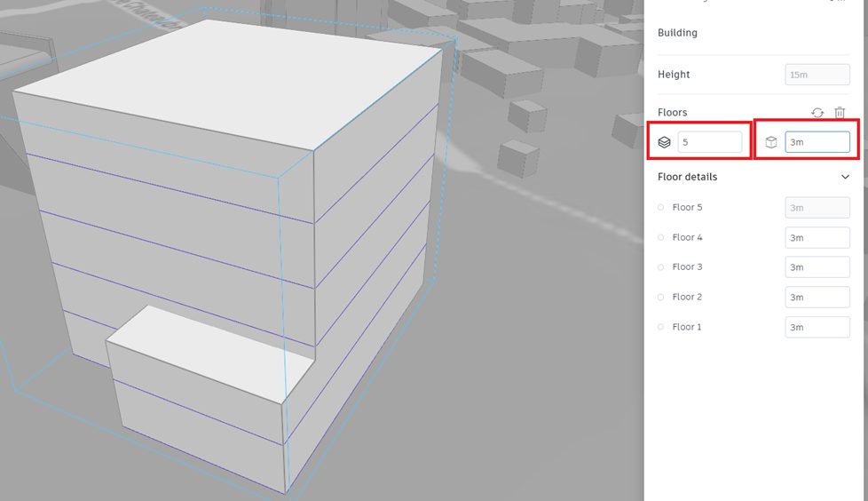The height and width of the screenshot is (501, 868).
Task: Edit the Floor 2 height field
Action: [x=817, y=298]
